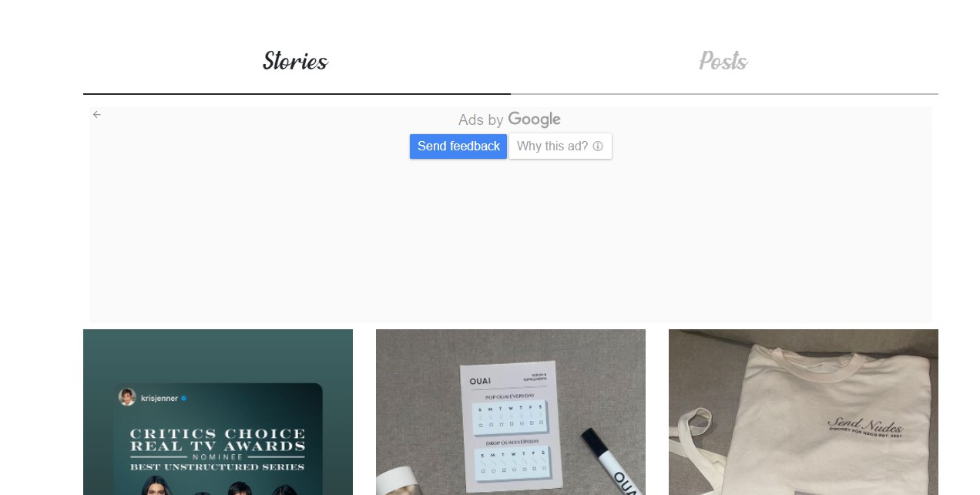This screenshot has width=980, height=495.
Task: Click the blue verified badge next to krisjenner
Action: click(x=184, y=399)
